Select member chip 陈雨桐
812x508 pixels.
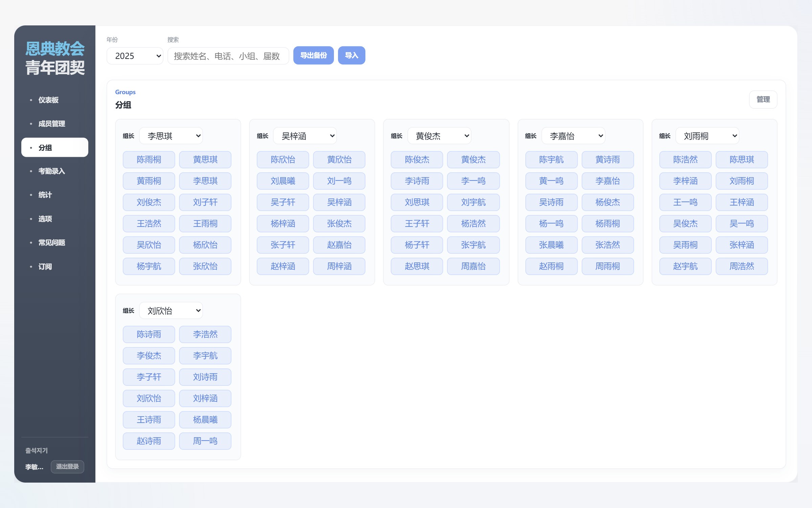pyautogui.click(x=149, y=160)
